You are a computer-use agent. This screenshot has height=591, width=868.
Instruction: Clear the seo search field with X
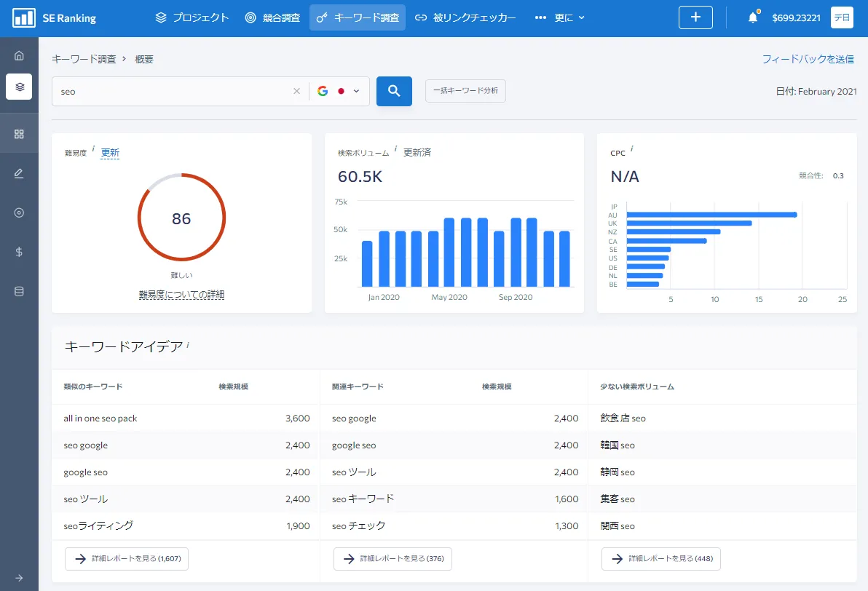[296, 91]
